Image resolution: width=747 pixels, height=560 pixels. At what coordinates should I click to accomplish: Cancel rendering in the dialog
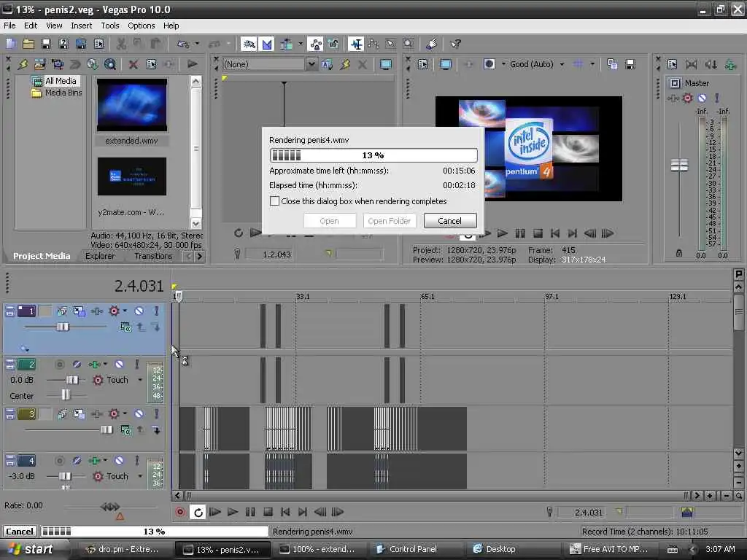(449, 221)
